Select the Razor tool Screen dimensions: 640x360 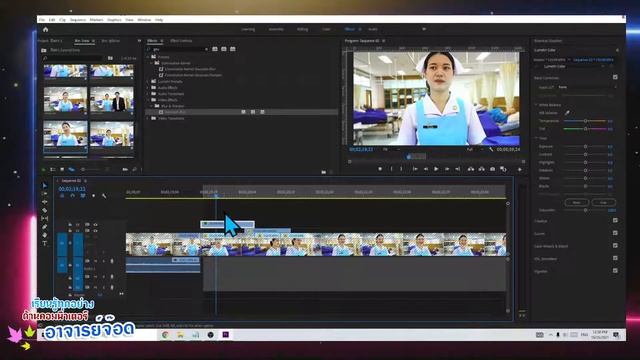click(44, 210)
